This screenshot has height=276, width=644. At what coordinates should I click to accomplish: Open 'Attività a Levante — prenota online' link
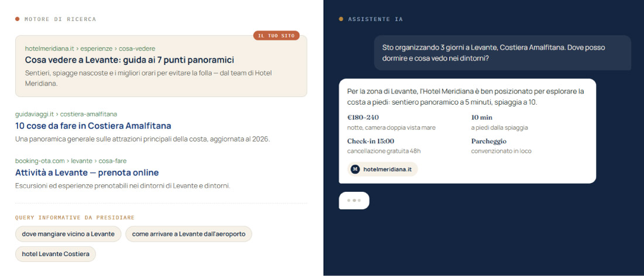point(87,172)
